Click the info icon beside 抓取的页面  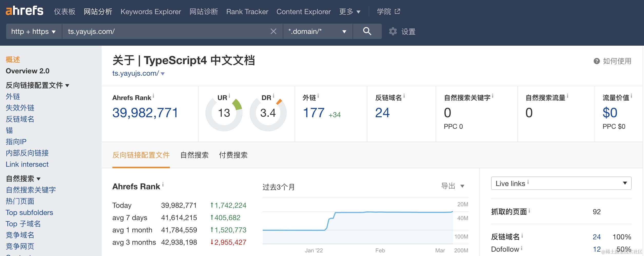coord(529,210)
